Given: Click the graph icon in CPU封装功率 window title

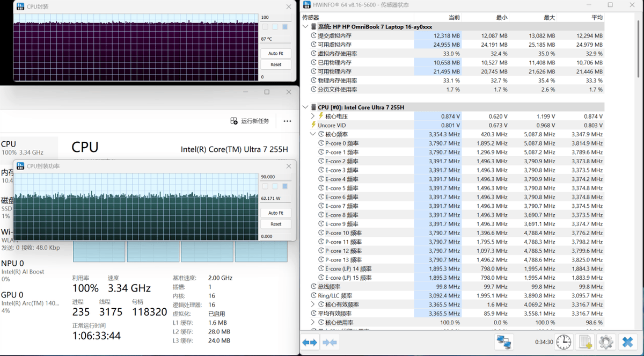Looking at the screenshot, I should (20, 166).
